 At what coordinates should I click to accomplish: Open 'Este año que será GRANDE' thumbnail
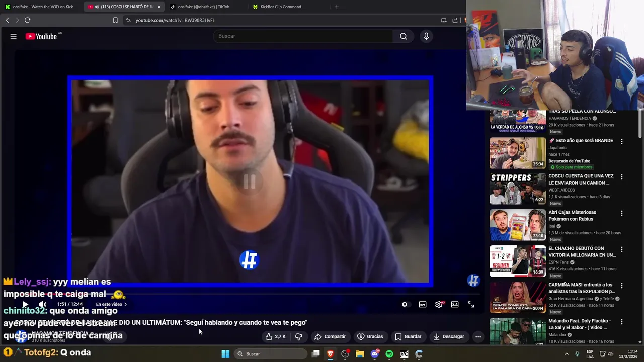point(518,153)
